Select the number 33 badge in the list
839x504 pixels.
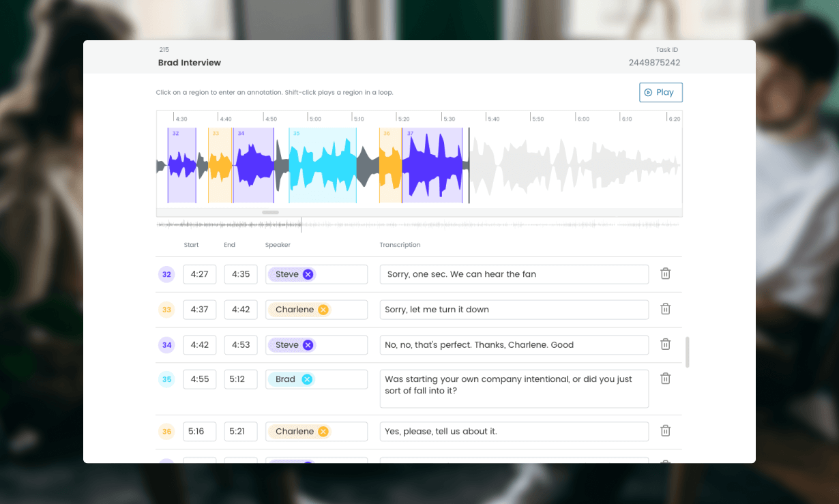(x=166, y=310)
